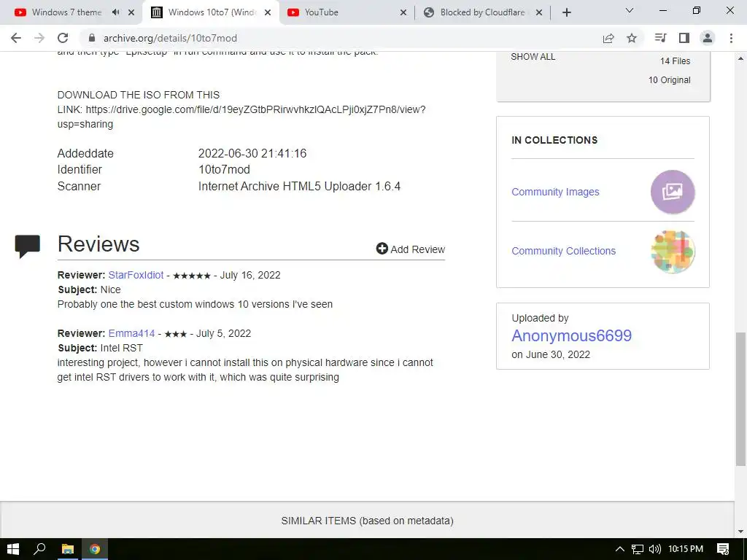Open reviewer Emma414's profile
The image size is (747, 560).
pos(131,333)
